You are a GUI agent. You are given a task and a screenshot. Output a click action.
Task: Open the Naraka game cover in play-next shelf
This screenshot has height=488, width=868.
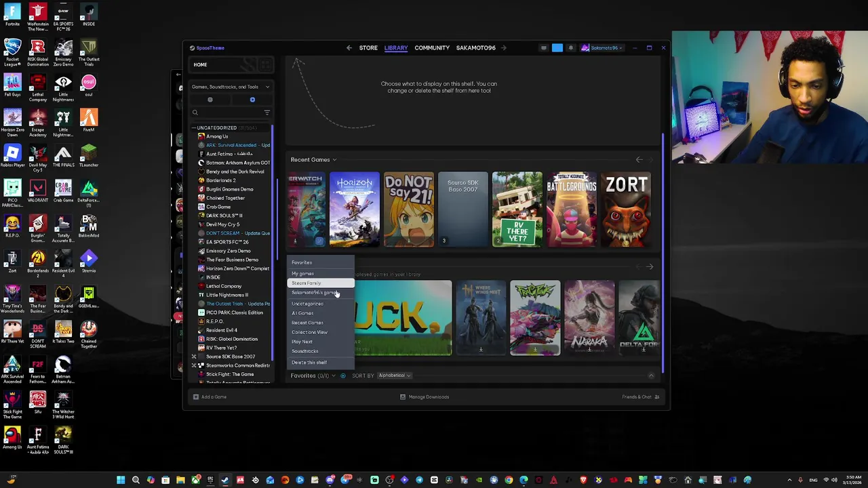[589, 317]
